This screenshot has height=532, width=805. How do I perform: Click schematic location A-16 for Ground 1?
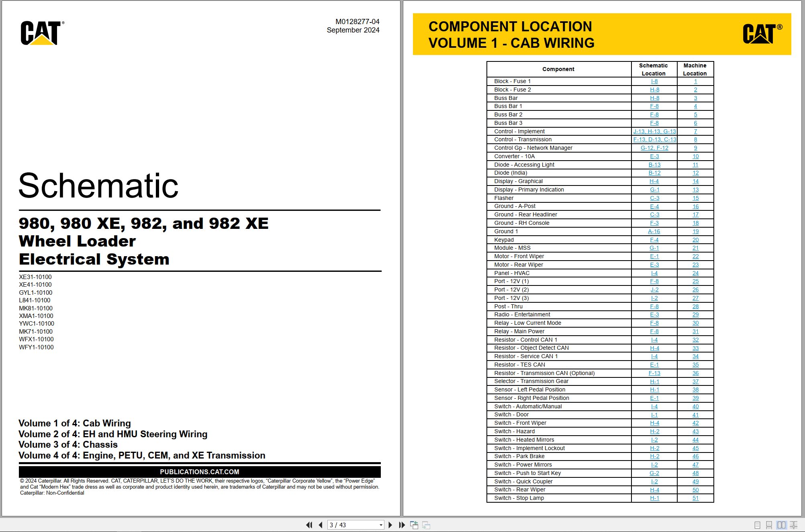click(x=654, y=231)
